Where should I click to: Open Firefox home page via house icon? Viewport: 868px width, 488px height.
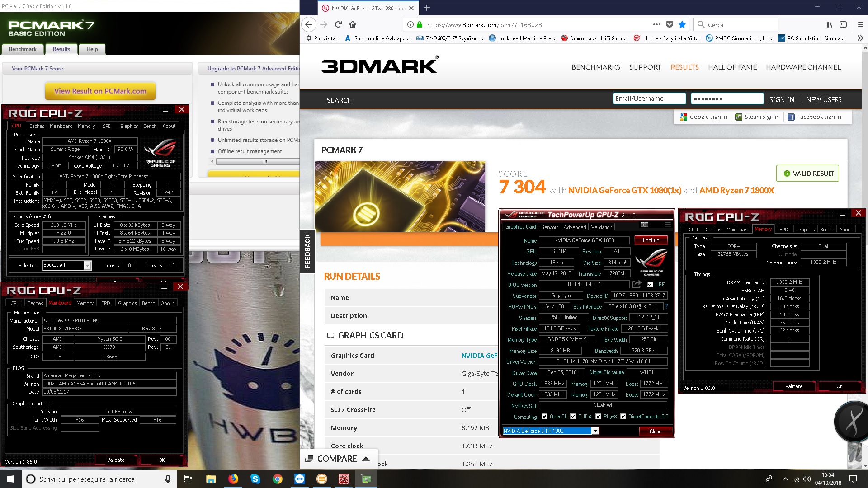353,24
